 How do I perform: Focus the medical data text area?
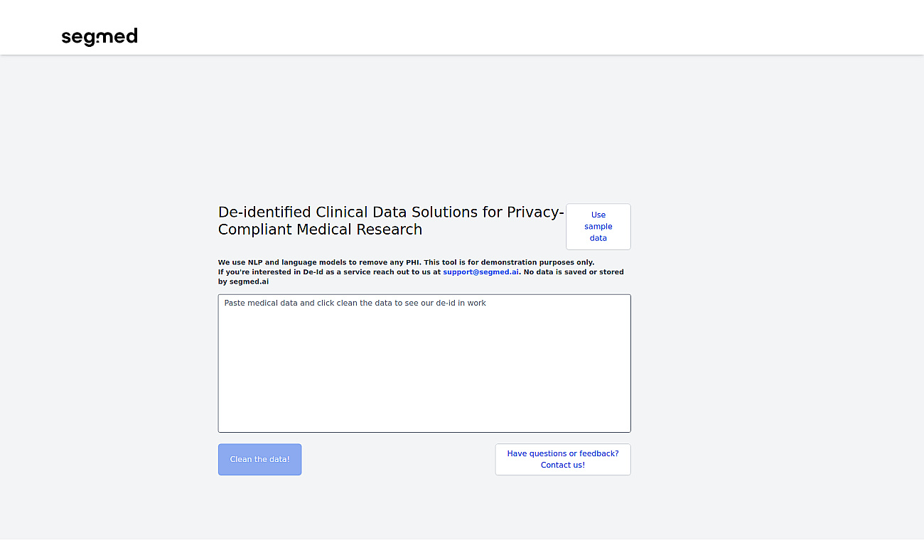tap(424, 363)
